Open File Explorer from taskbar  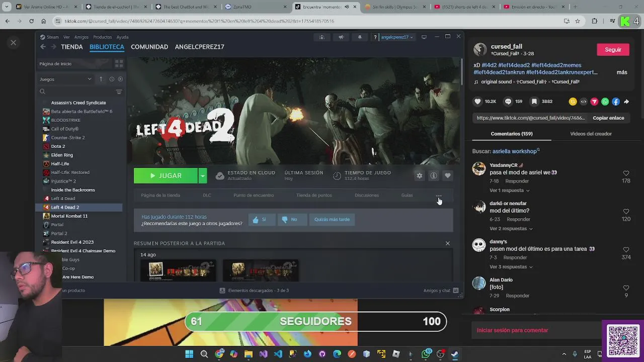(x=248, y=354)
